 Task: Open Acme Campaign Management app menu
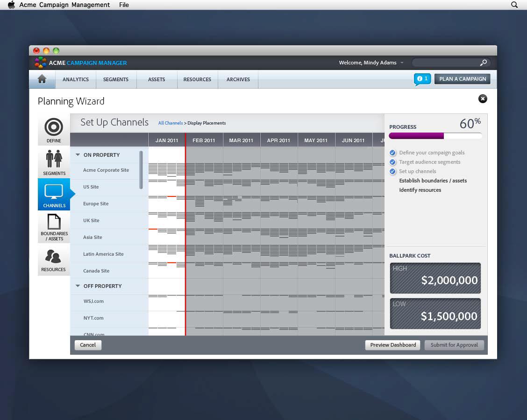tap(64, 5)
